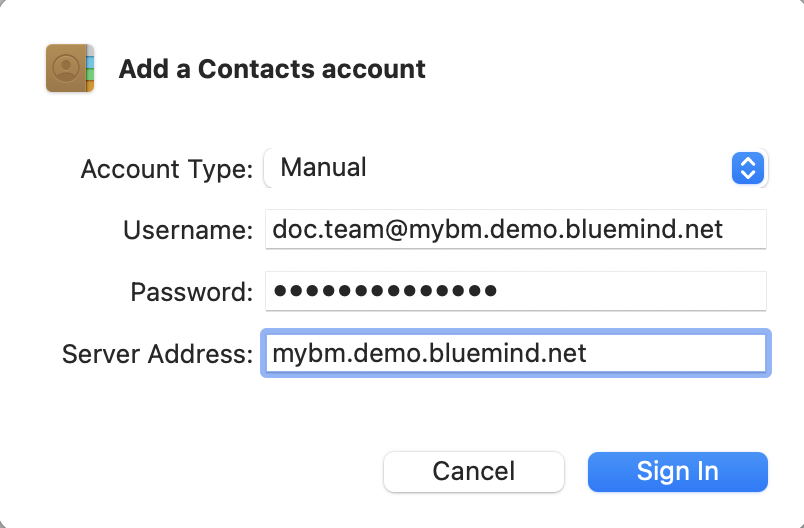The height and width of the screenshot is (528, 804).
Task: Click the Contacts address book icon
Action: pyautogui.click(x=70, y=68)
